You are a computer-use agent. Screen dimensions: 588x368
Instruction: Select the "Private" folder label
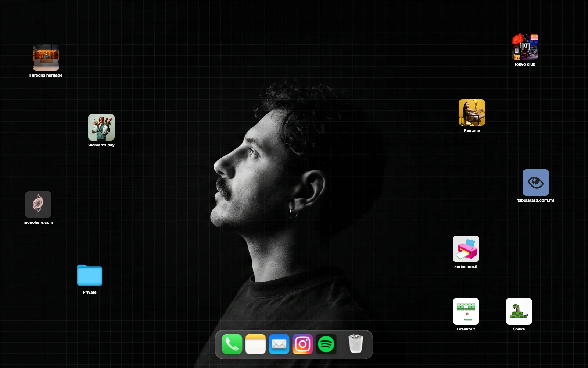click(90, 292)
